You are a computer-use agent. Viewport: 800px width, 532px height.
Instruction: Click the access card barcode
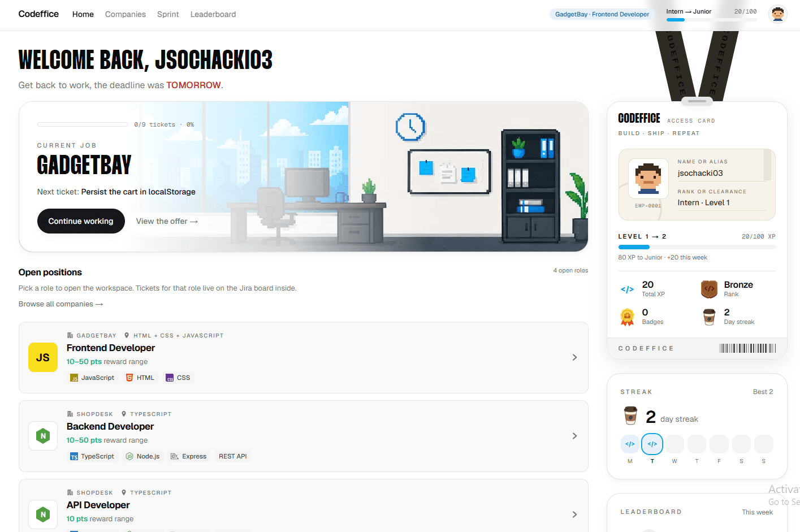747,348
